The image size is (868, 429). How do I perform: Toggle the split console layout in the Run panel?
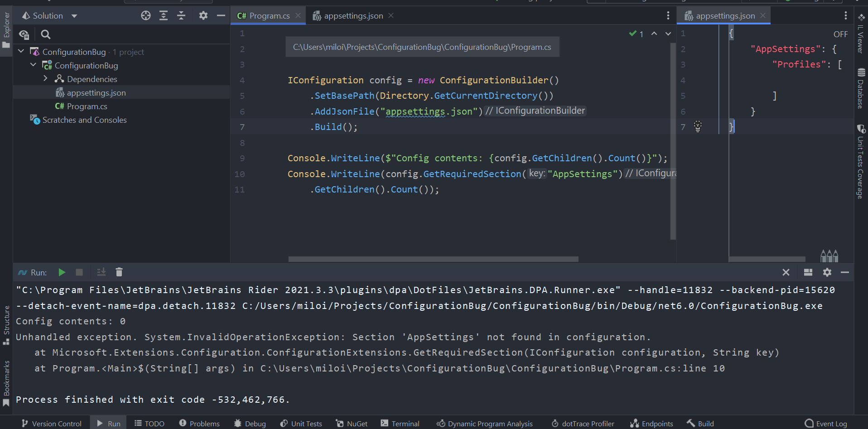[808, 272]
